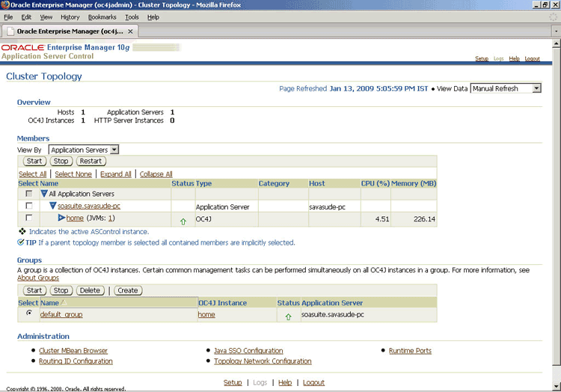Open the About Groups link
The width and height of the screenshot is (561, 392).
(x=38, y=278)
